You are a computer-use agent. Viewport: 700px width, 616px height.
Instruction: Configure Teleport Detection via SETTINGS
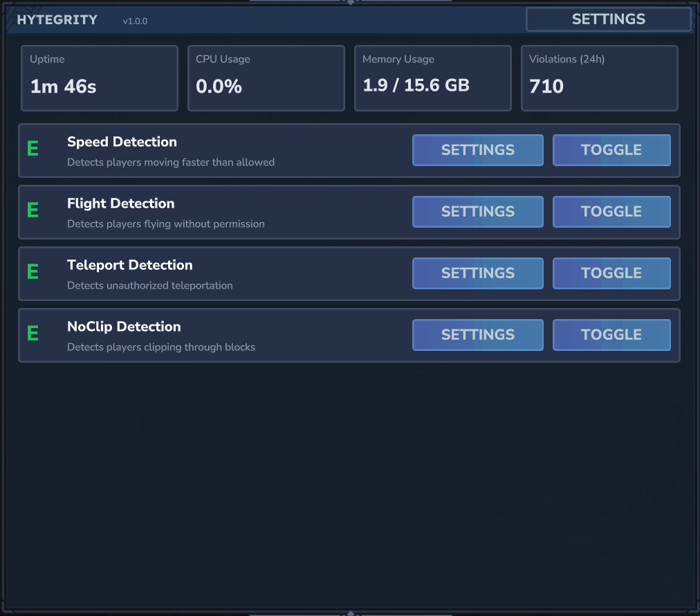(x=477, y=273)
